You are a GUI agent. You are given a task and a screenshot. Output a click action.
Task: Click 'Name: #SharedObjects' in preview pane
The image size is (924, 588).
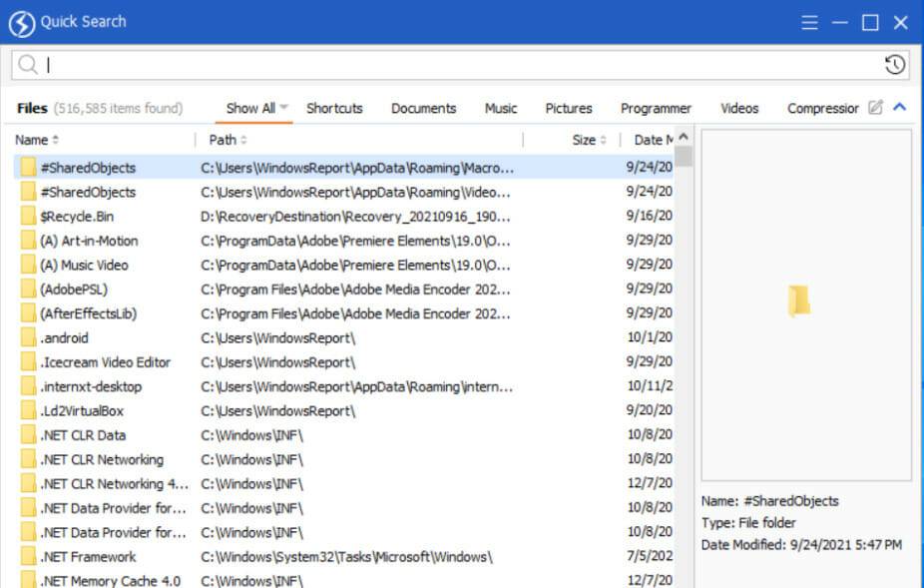pos(769,501)
